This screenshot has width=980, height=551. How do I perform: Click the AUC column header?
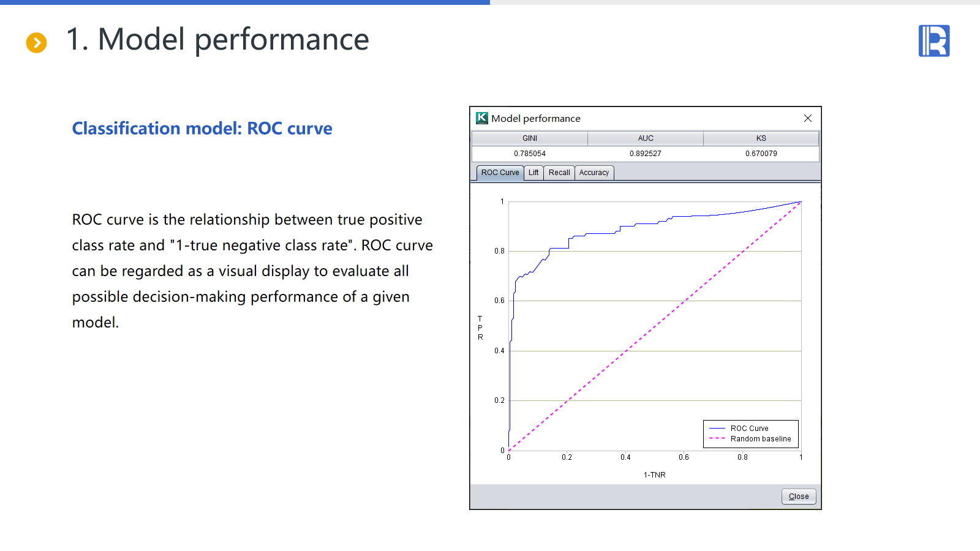646,138
